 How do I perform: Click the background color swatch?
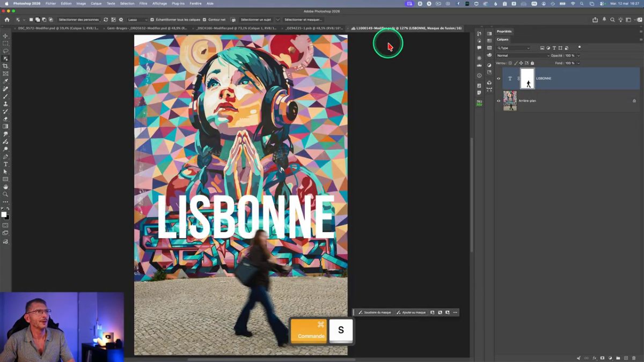7,217
